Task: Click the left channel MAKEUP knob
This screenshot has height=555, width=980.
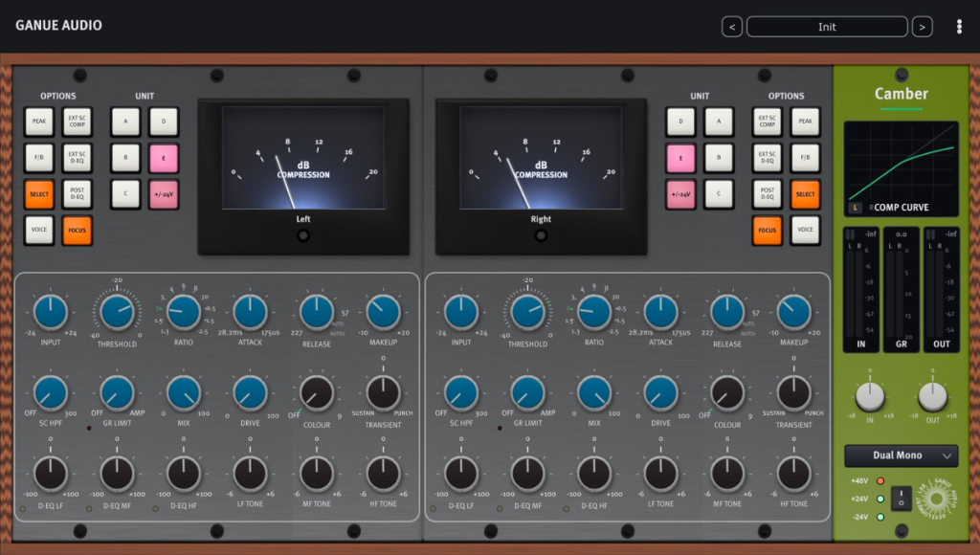Action: [x=383, y=312]
